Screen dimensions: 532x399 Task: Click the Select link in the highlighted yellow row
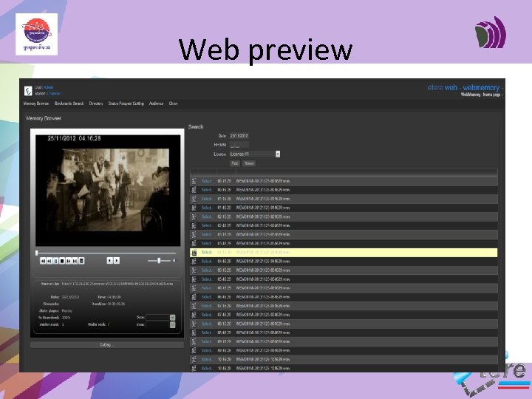[x=207, y=253]
